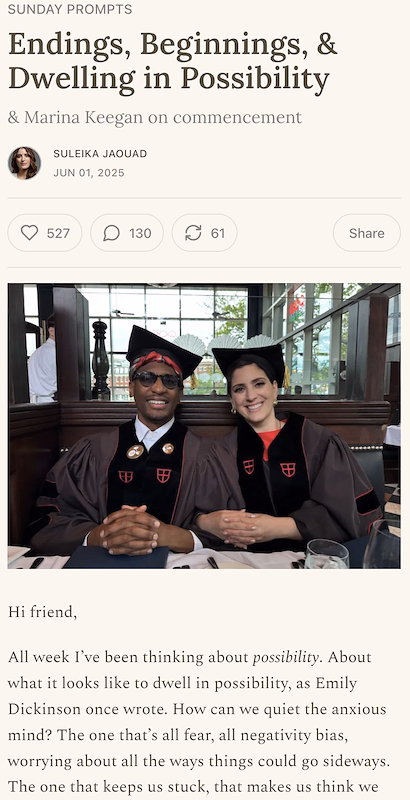Click the 527 likes count
This screenshot has height=800, width=410.
(x=58, y=233)
